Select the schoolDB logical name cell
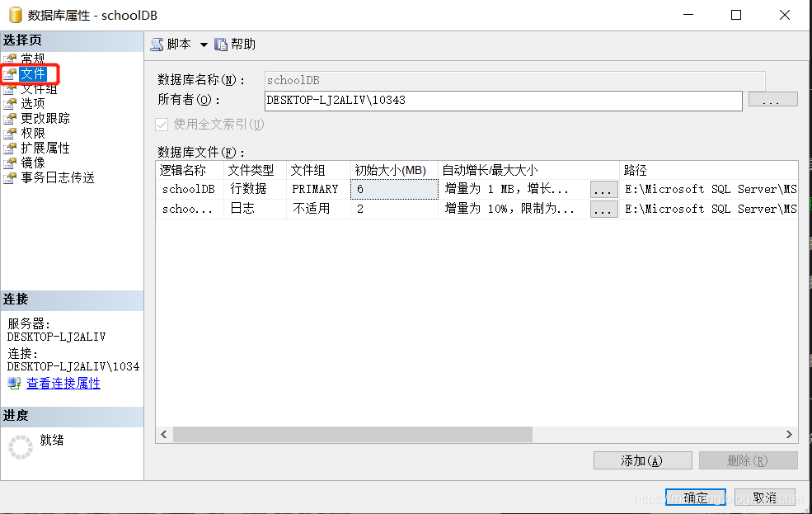Screen dimensions: 812x514 click(190, 189)
